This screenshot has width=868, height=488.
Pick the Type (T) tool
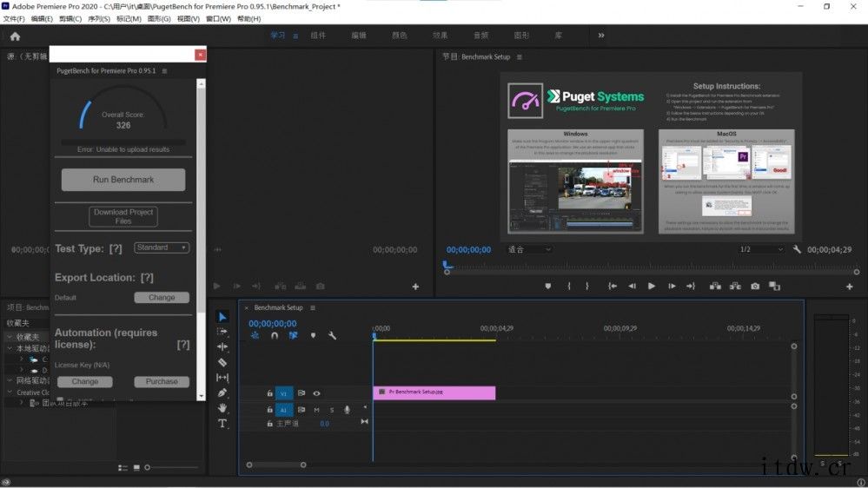(x=222, y=424)
